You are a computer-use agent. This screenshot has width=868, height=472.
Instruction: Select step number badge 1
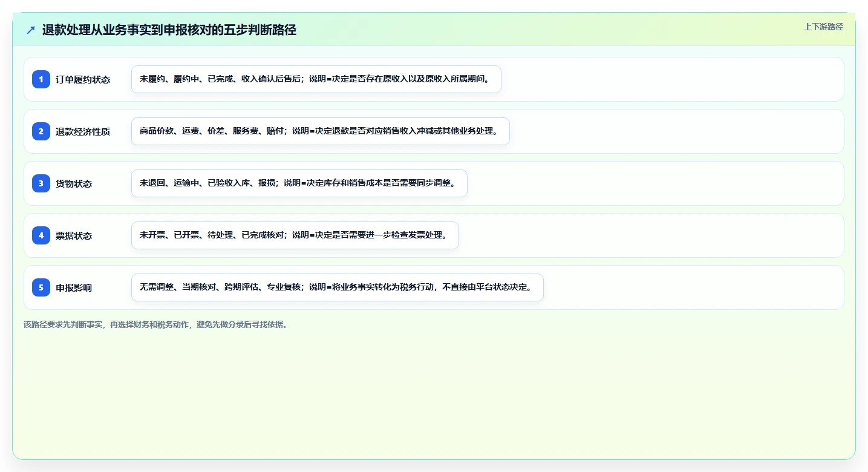pos(41,79)
